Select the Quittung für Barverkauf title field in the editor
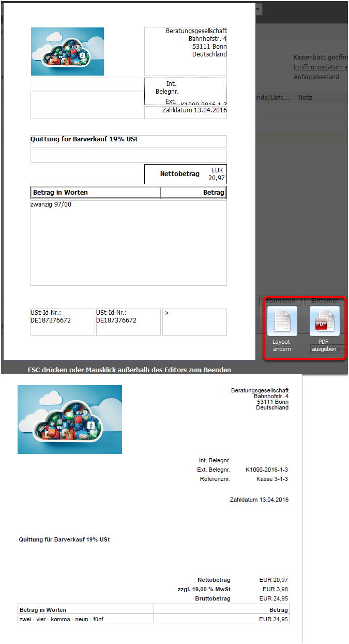 click(129, 141)
